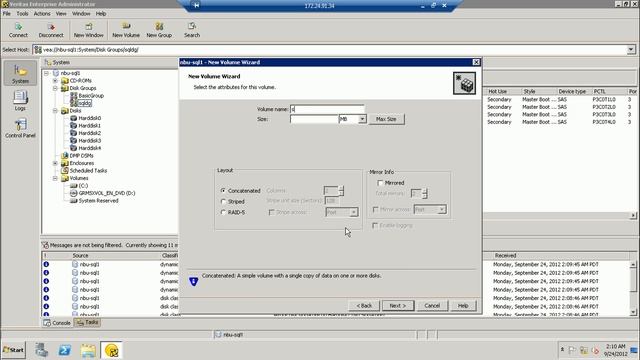Click the Connect toolbar icon
Image resolution: width=640 pixels, height=360 pixels.
(x=18, y=30)
